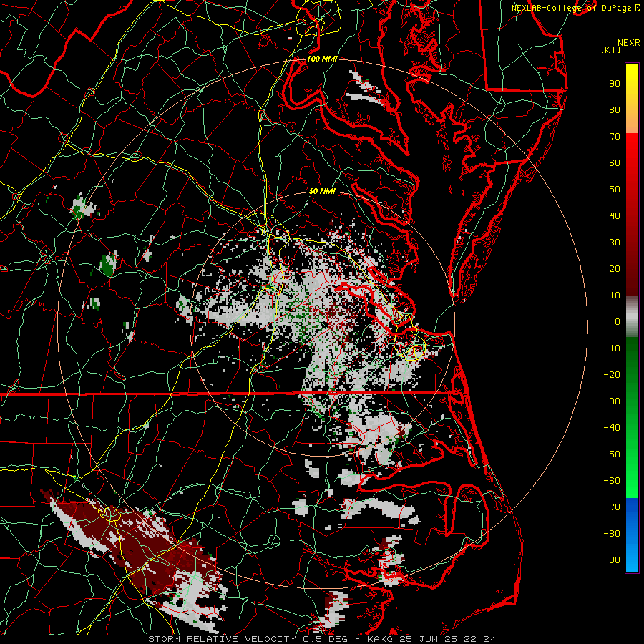Image resolution: width=644 pixels, height=644 pixels.
Task: Click the 10 value on the velocity scale
Action: click(x=615, y=296)
